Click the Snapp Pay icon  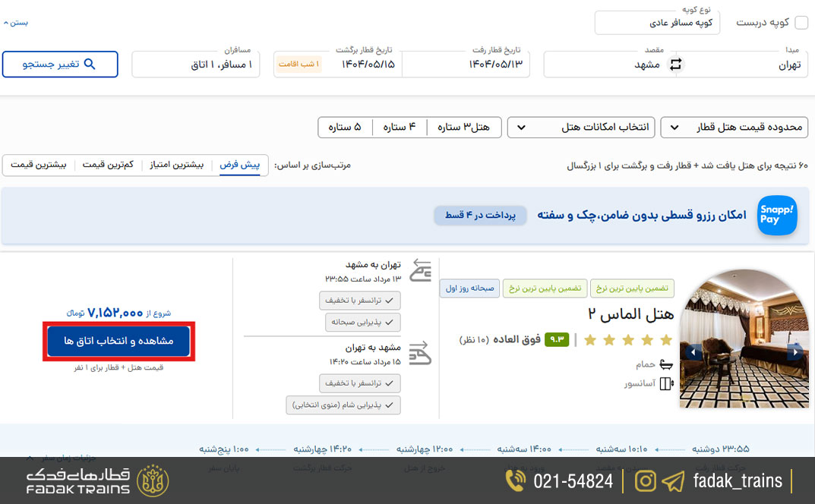(x=776, y=216)
